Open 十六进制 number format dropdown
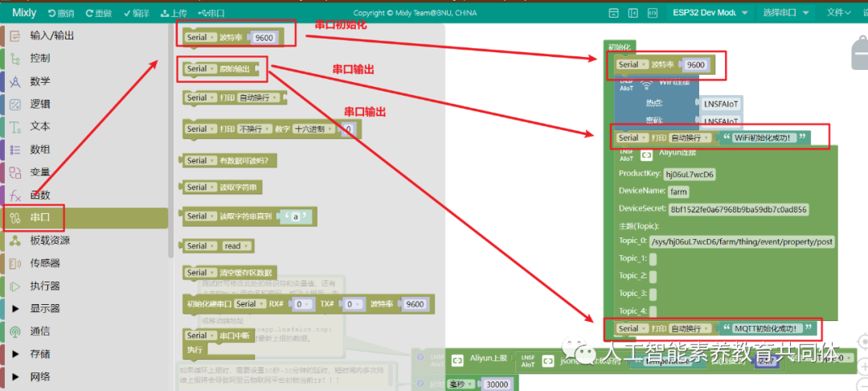 click(x=316, y=129)
